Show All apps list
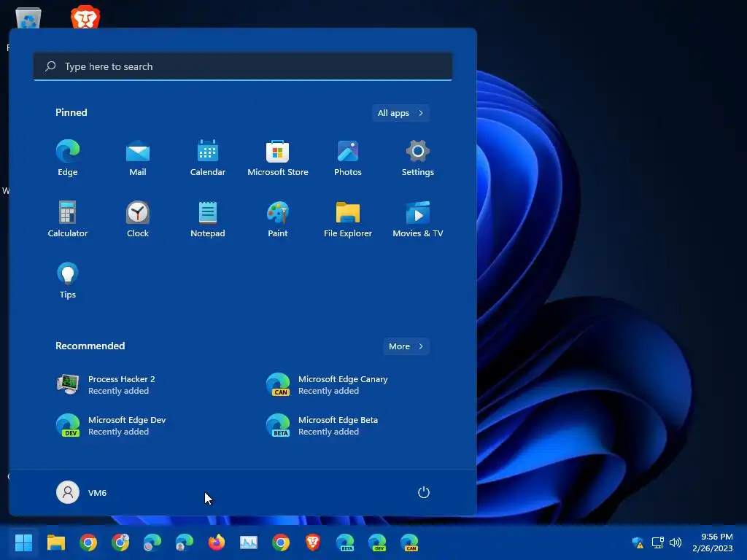Screen dimensions: 747x560 click(400, 113)
